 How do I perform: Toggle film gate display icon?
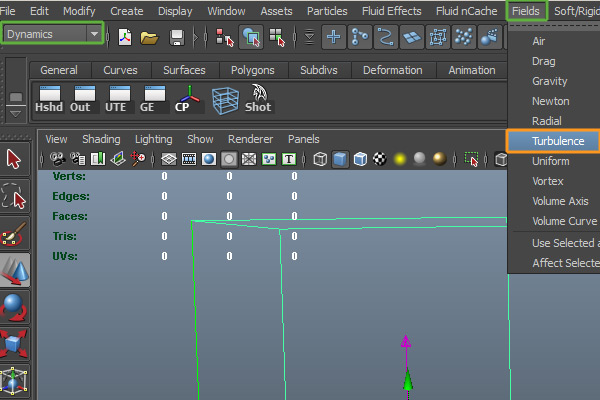coord(189,159)
